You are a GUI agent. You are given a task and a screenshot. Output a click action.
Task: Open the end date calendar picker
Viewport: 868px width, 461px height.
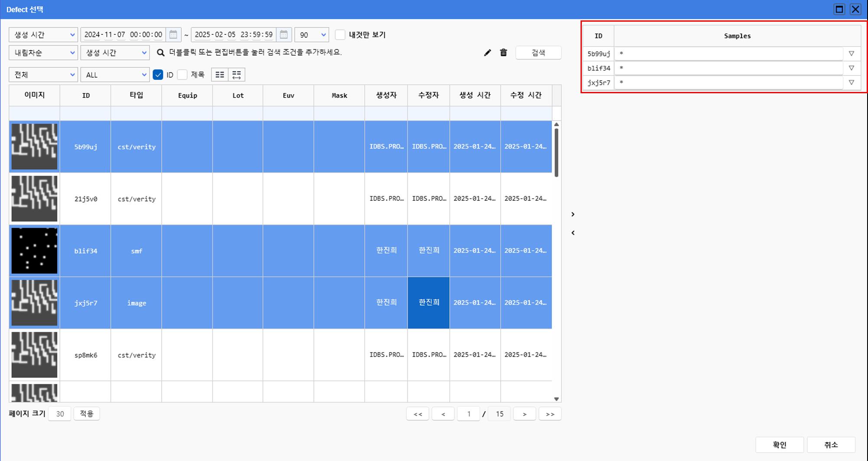point(284,35)
